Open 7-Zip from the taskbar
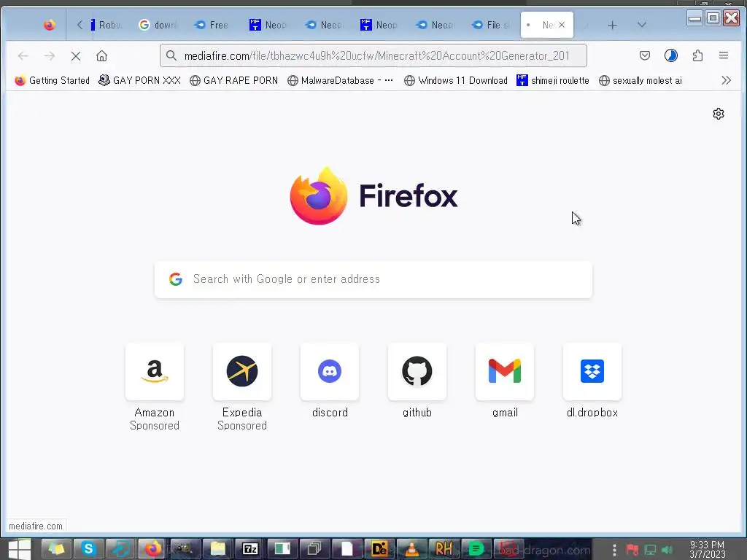747x560 pixels. tap(250, 549)
